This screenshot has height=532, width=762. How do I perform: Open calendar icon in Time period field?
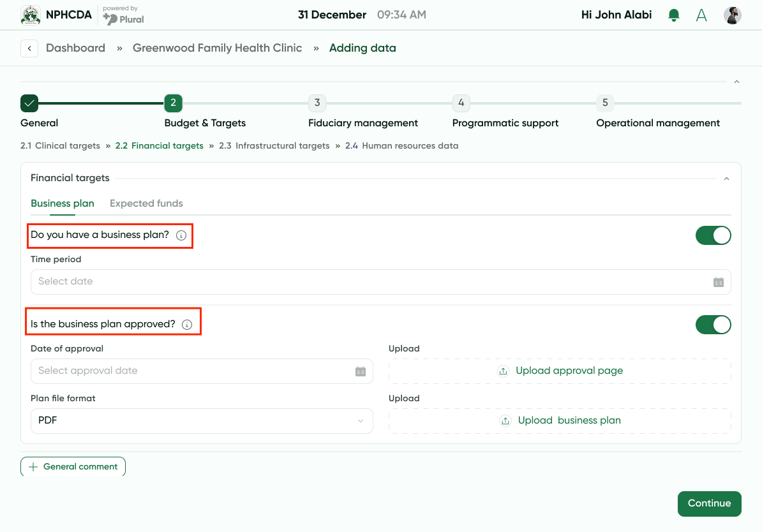(718, 282)
